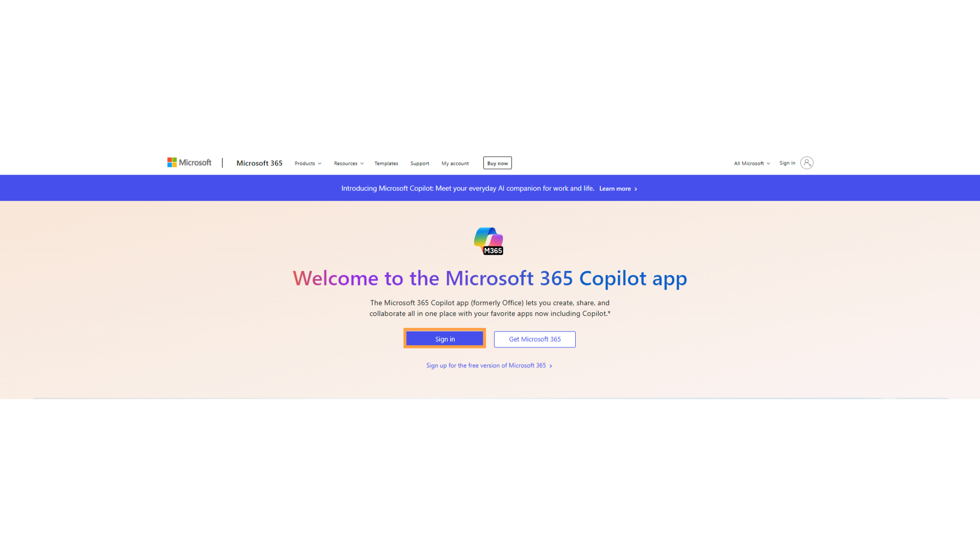Click the Copilot announcement banner text
980x551 pixels.
pos(468,188)
